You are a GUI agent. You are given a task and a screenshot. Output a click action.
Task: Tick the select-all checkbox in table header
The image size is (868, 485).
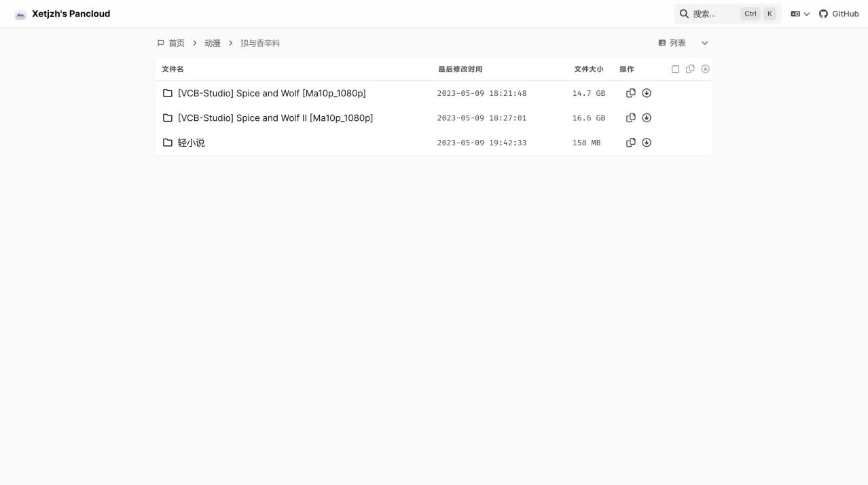(675, 69)
